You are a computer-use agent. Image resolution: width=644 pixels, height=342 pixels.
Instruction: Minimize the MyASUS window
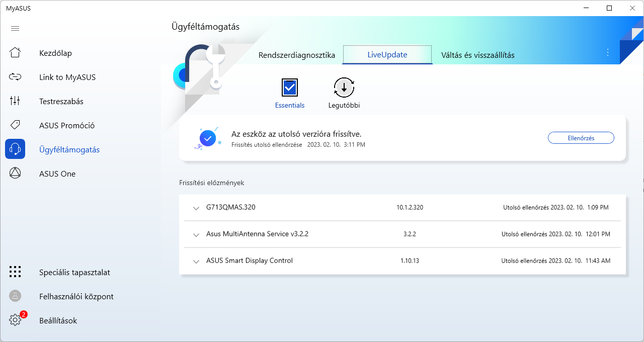pyautogui.click(x=585, y=8)
